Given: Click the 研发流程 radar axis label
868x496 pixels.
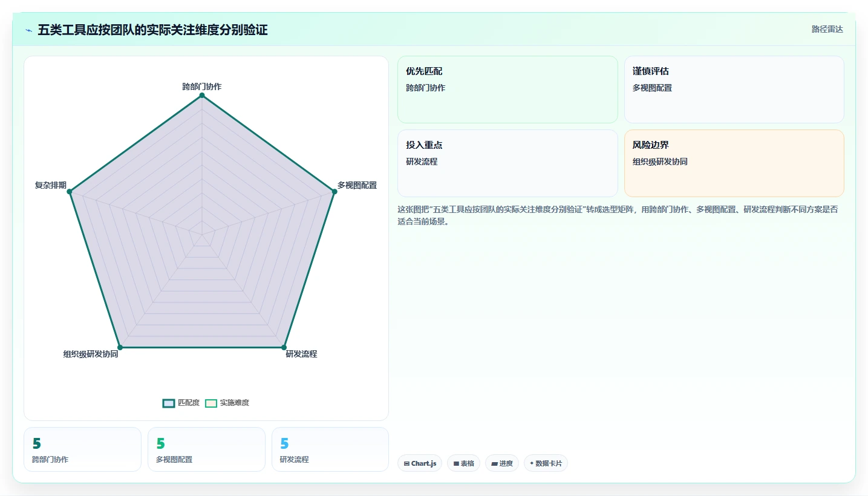Looking at the screenshot, I should pos(301,354).
